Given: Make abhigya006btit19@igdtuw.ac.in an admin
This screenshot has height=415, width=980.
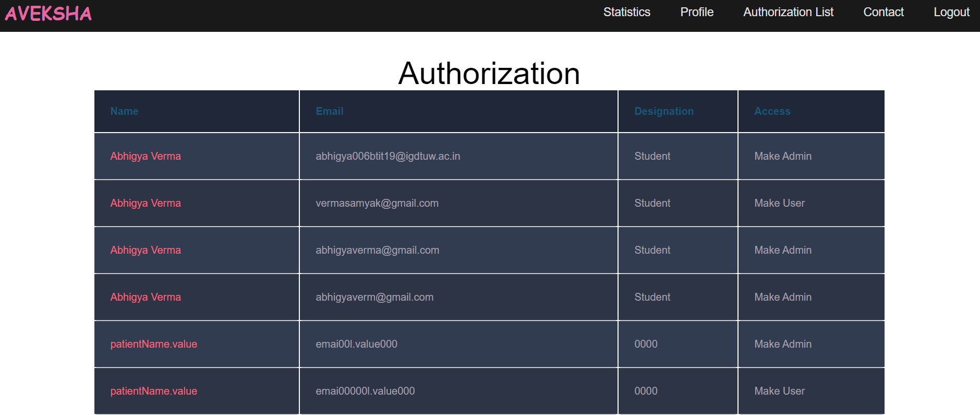Looking at the screenshot, I should (x=782, y=156).
